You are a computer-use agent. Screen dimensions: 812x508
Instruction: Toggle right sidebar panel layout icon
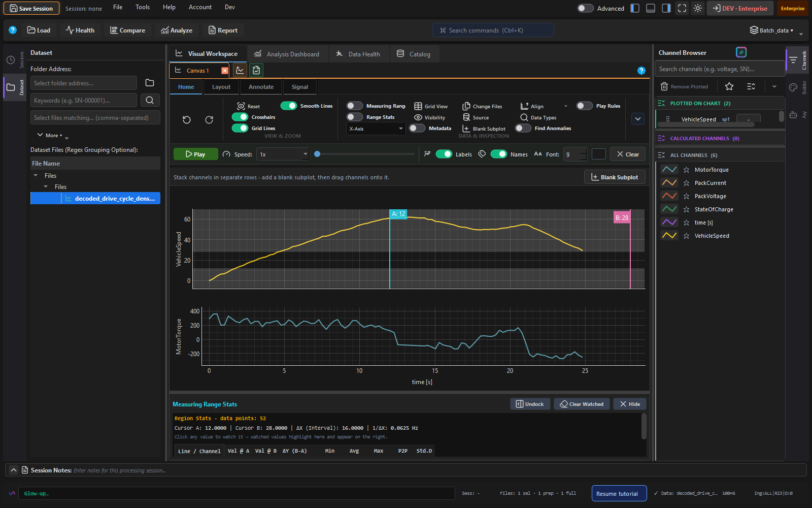pos(666,8)
